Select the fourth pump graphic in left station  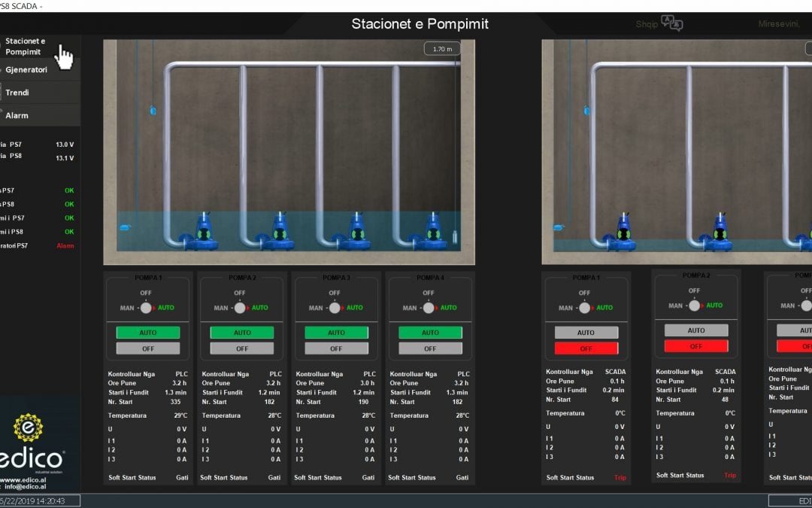pyautogui.click(x=432, y=232)
